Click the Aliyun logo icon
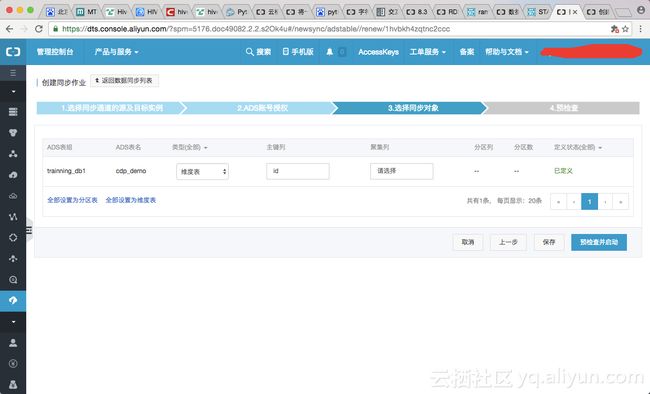Viewport: 650px width, 394px height. coord(13,52)
